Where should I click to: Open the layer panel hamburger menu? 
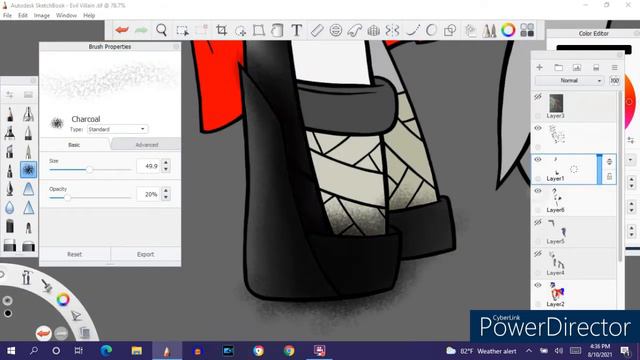tap(614, 67)
